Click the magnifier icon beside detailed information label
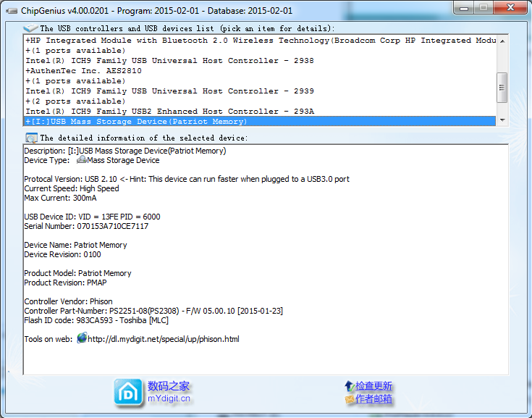The width and height of the screenshot is (532, 418). (31, 138)
